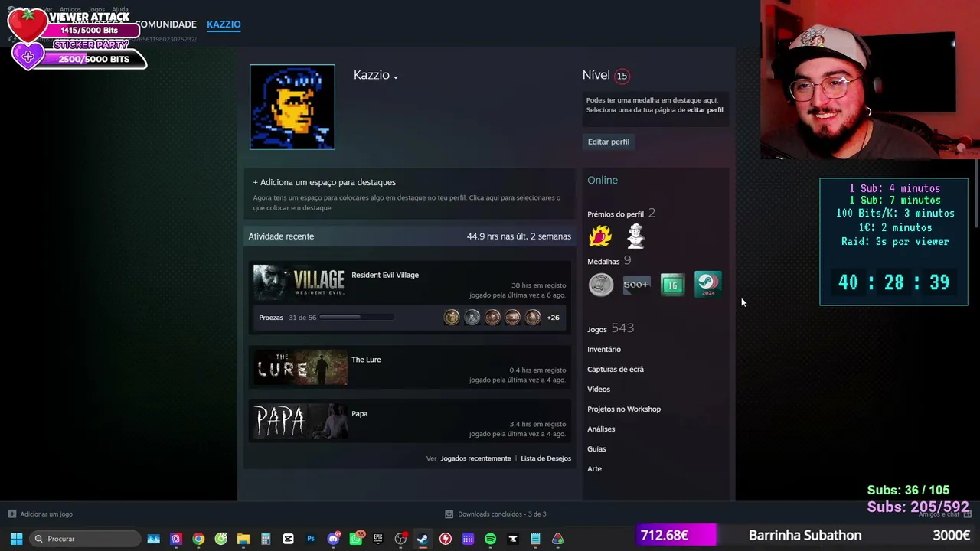Click the downloads icon in the bottom bar
The image size is (980, 551).
coord(449,514)
